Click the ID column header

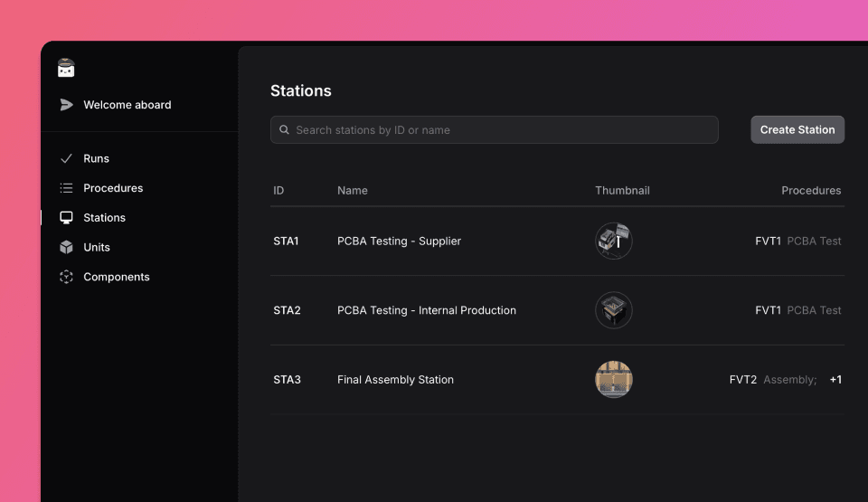[x=278, y=191]
